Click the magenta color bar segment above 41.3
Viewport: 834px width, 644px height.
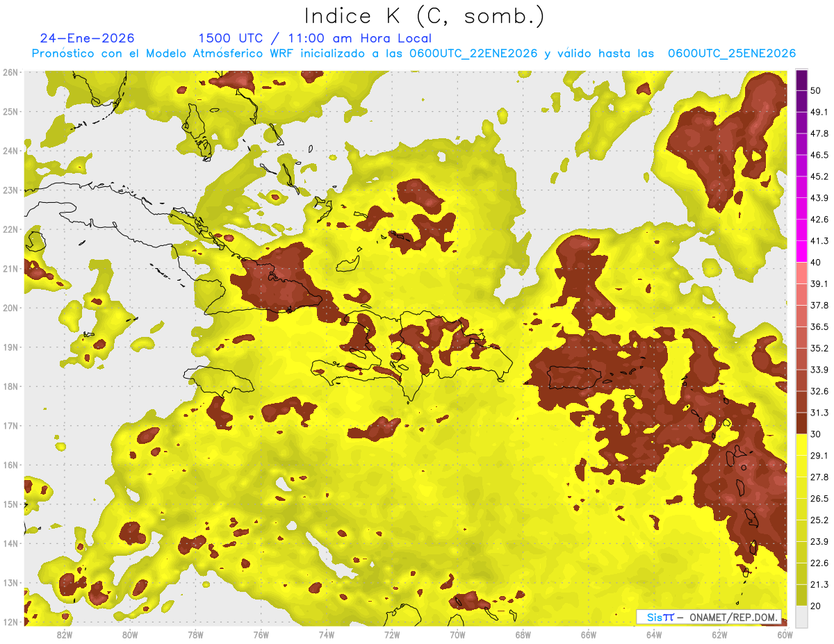(801, 230)
